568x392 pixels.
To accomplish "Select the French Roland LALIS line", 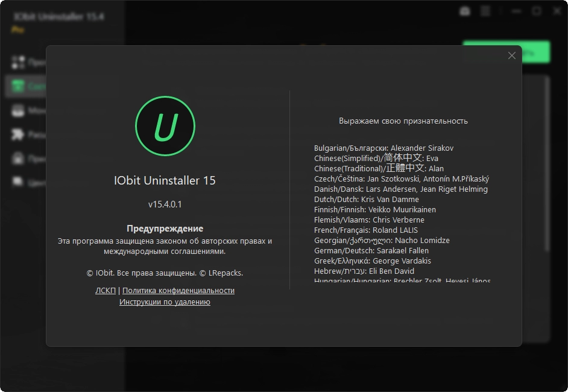I will tap(366, 230).
